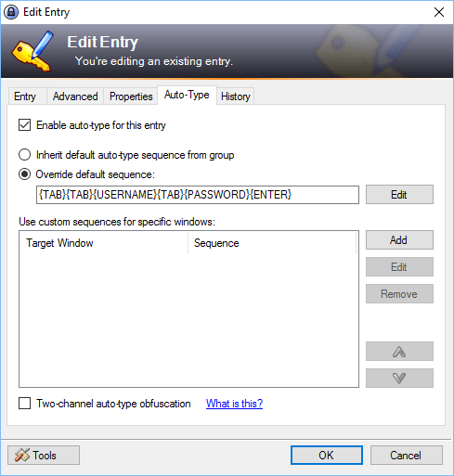Select Inherit default auto-type sequence from group
This screenshot has height=476, width=454.
pos(25,155)
